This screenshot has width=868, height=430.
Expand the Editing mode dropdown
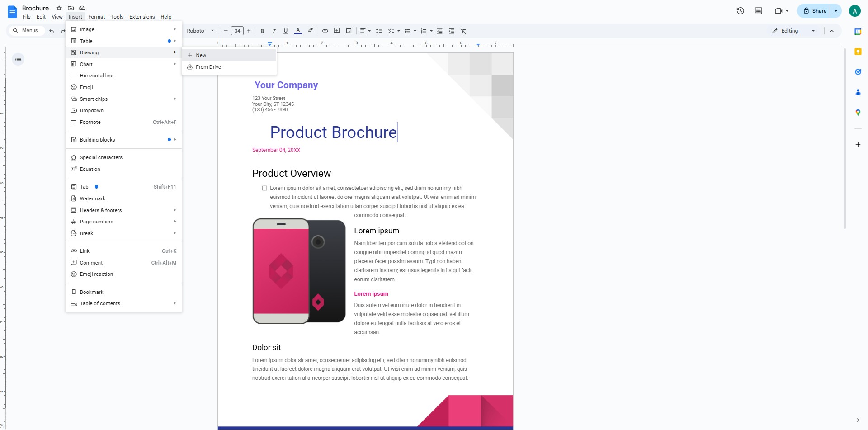(x=794, y=31)
